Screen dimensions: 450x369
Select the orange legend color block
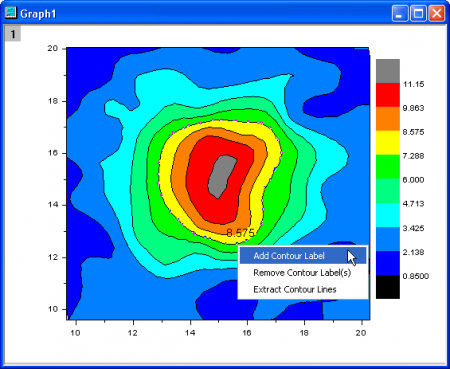click(x=388, y=119)
